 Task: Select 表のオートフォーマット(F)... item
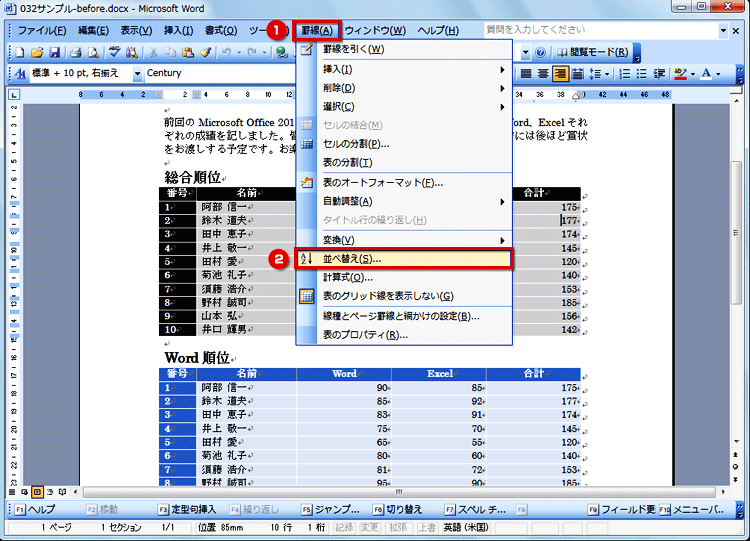coord(404,183)
